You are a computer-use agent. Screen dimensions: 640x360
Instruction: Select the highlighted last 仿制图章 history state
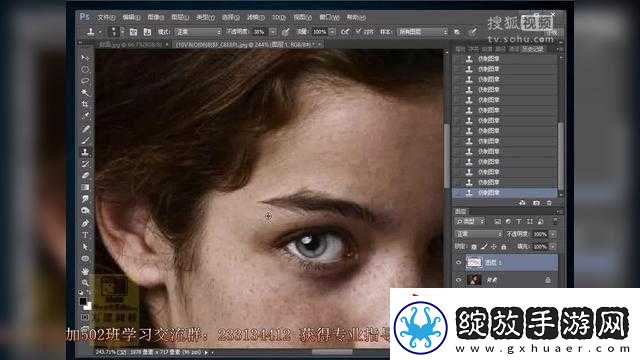[505, 193]
